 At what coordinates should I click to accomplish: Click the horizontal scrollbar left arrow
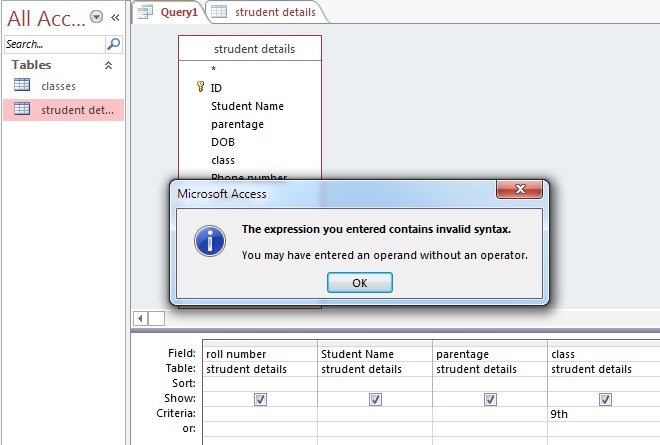(141, 318)
